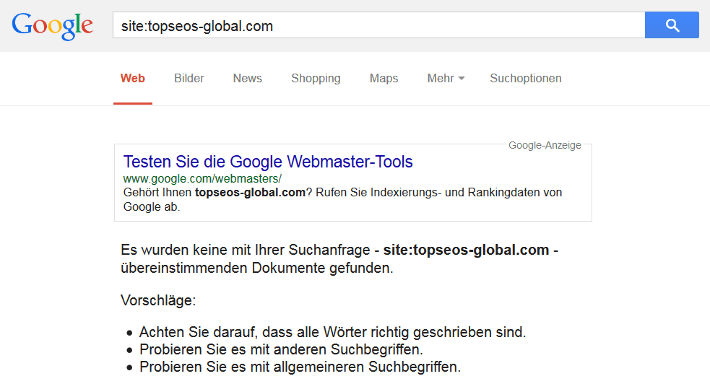
Task: Click the suggestion 'Probieren Sie es mit anderen Suchbegriffen'
Action: 281,350
